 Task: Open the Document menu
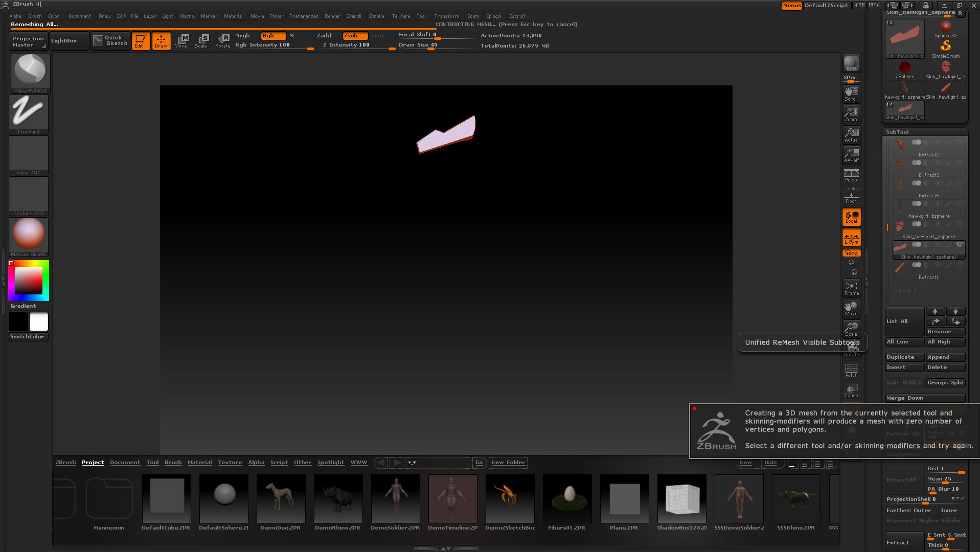[x=79, y=16]
